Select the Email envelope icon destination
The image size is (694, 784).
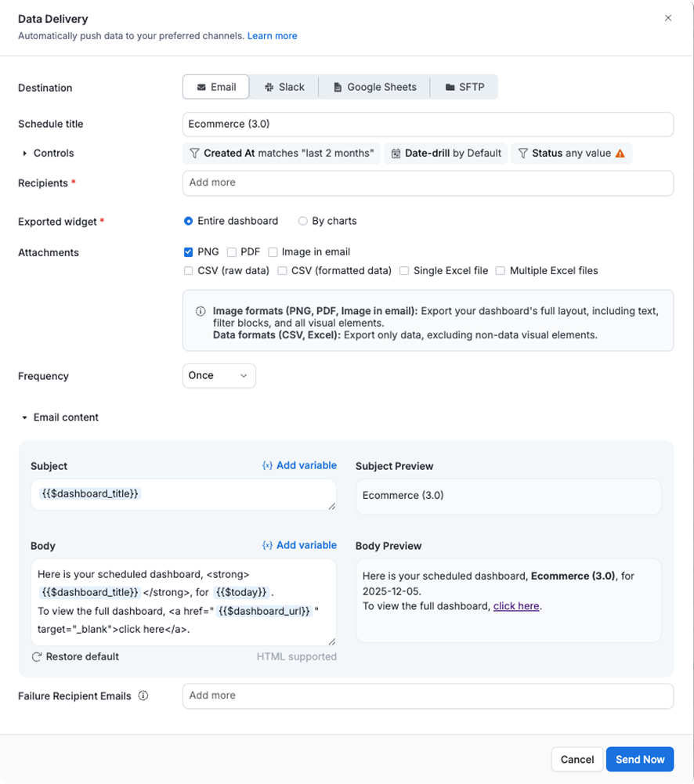201,87
